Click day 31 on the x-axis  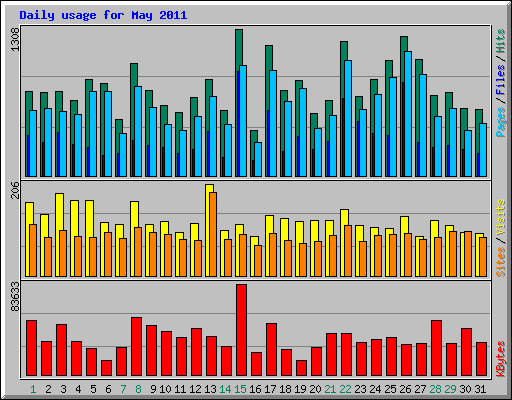(x=480, y=389)
